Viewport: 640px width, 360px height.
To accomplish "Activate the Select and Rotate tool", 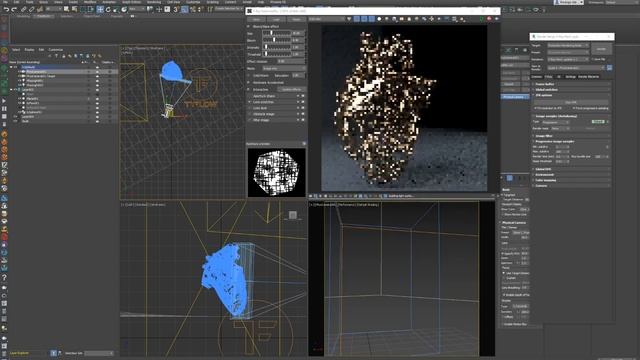I will coord(108,9).
